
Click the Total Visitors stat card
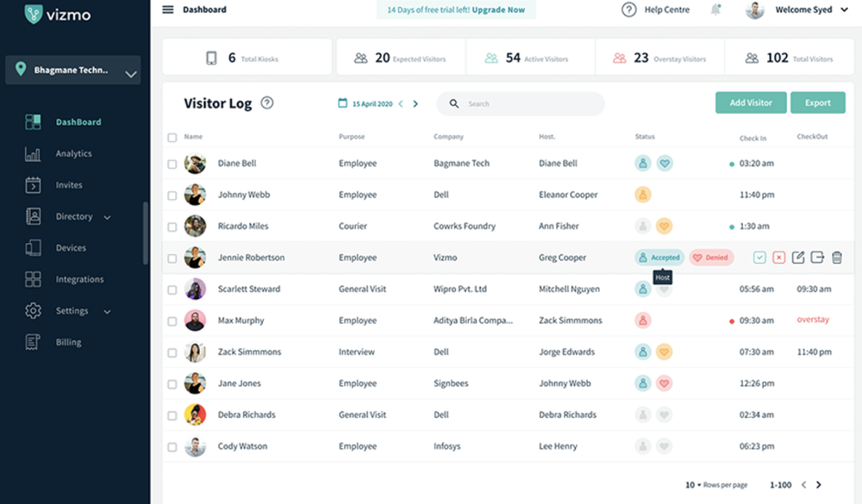tap(790, 57)
